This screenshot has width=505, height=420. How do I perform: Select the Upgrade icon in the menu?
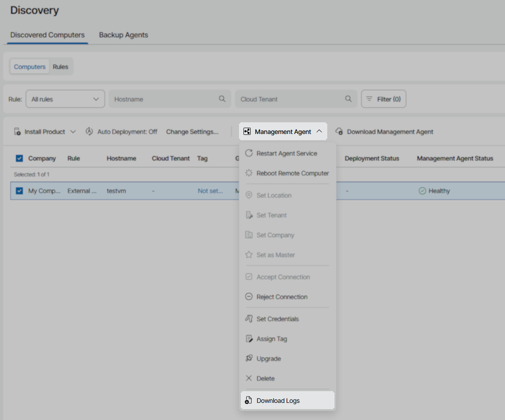tap(248, 358)
